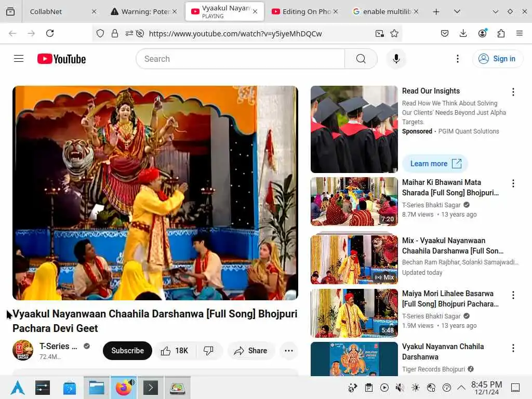Search with your voice microphone
This screenshot has height=399, width=532.
[396, 59]
